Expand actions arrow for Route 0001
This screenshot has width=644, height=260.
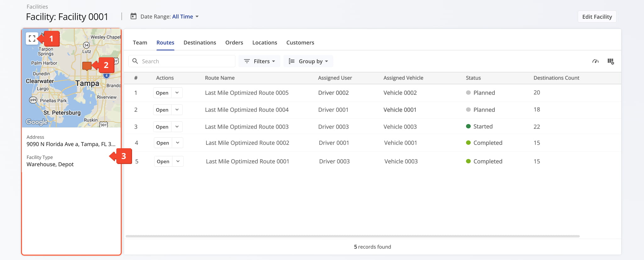pyautogui.click(x=178, y=161)
